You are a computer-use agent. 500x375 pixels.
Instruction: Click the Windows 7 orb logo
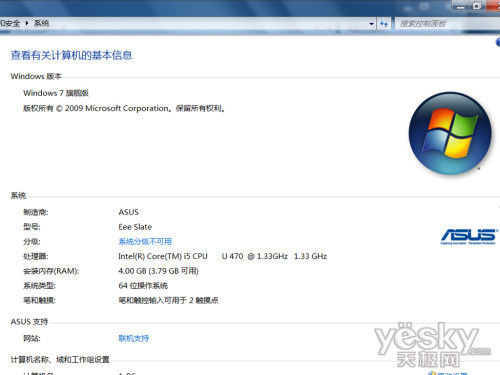pyautogui.click(x=450, y=133)
